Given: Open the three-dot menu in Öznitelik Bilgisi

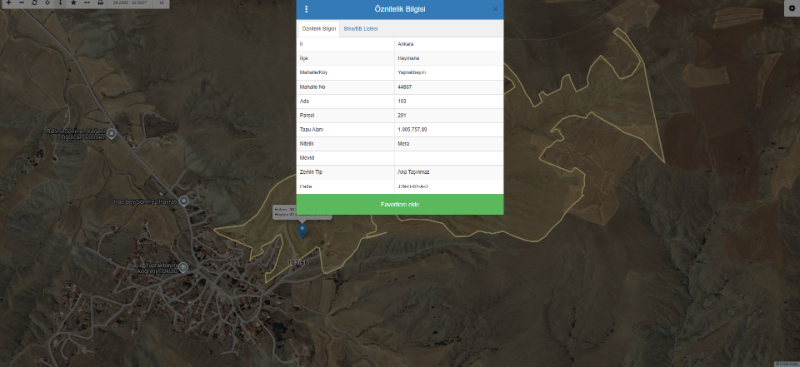Looking at the screenshot, I should pyautogui.click(x=307, y=9).
